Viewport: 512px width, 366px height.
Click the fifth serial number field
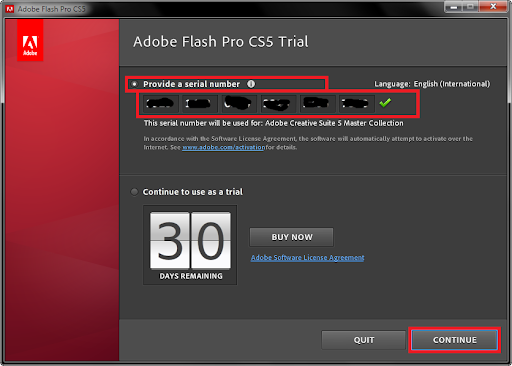pos(317,104)
